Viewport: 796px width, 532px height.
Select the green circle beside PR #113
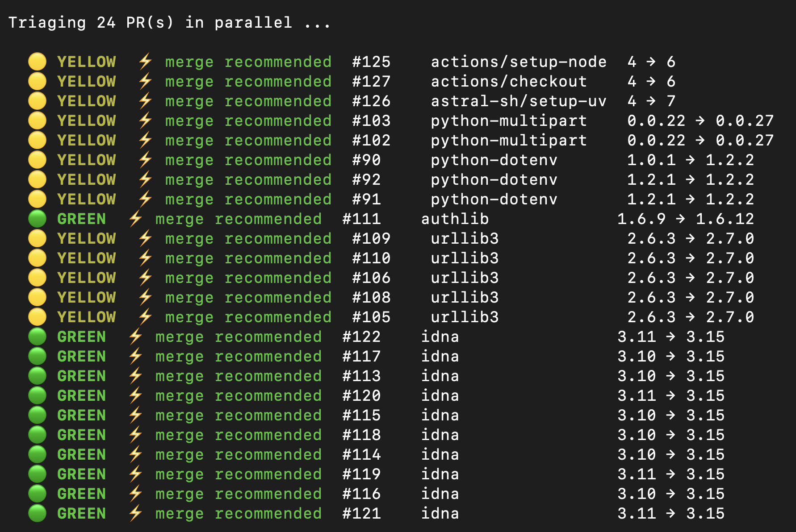[37, 376]
